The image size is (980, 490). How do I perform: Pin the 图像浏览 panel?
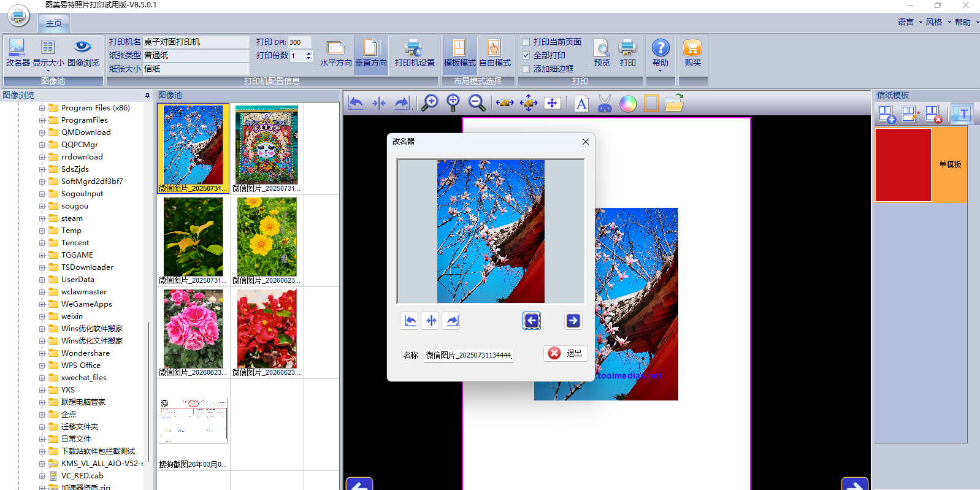(x=147, y=95)
